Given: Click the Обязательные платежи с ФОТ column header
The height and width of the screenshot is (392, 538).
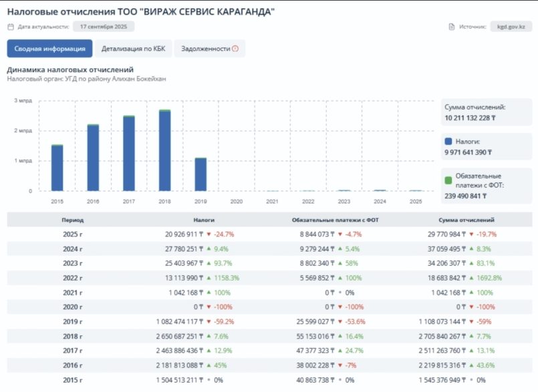Looking at the screenshot, I should click(x=335, y=220).
